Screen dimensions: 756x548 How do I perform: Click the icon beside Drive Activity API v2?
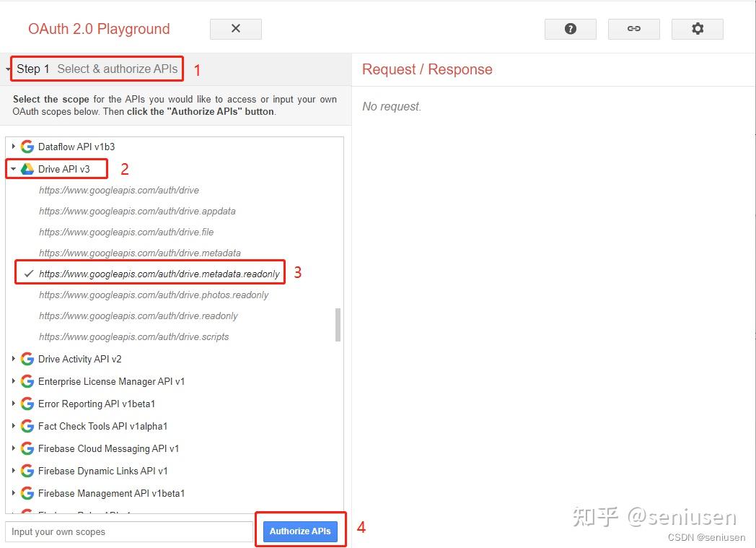click(27, 359)
